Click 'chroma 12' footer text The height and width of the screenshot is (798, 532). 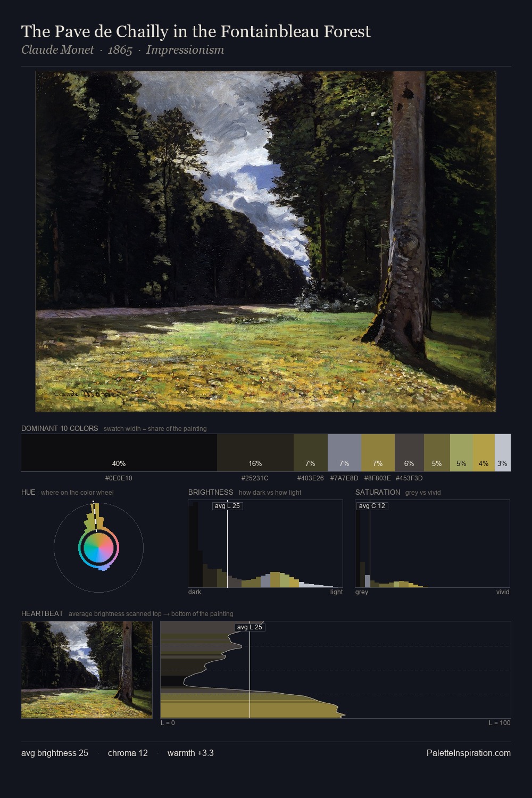pos(128,753)
